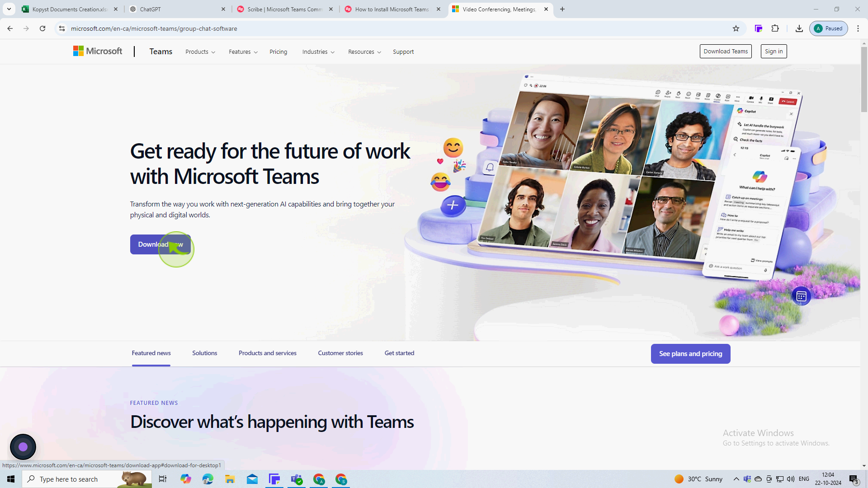Screen dimensions: 868x488
Task: Reload the current page
Action: (x=42, y=28)
